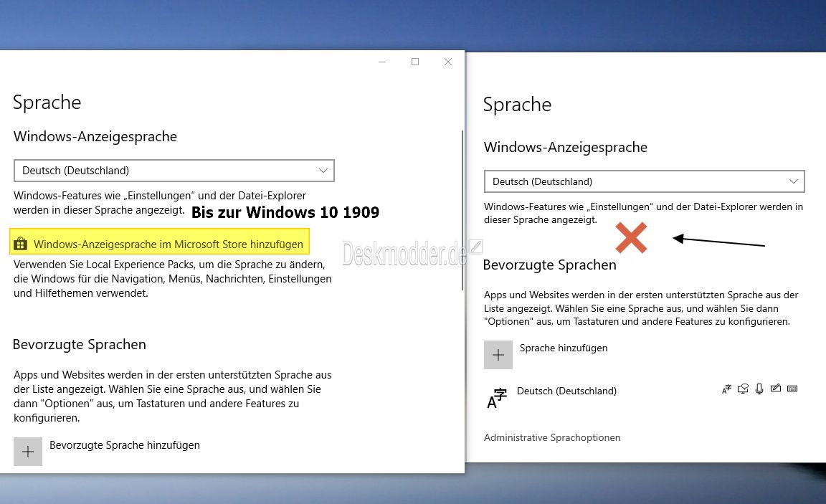Close the left Sprache window
This screenshot has width=826, height=504.
point(447,62)
